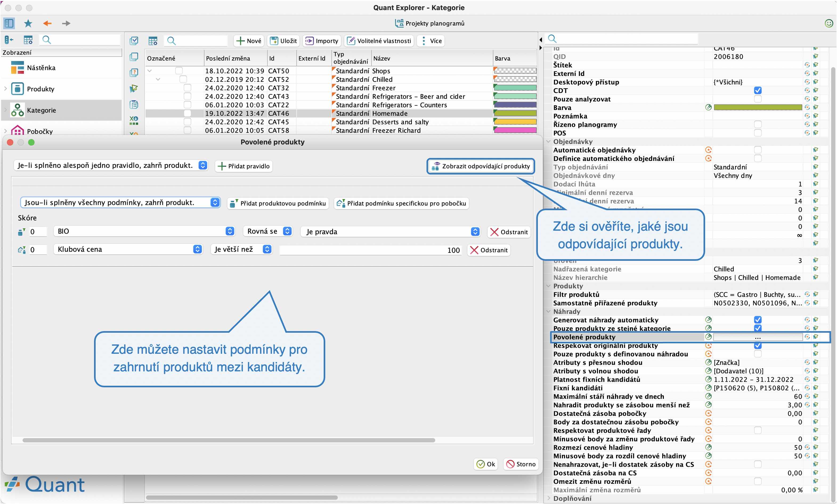Screen dimensions: 837x504
Task: Remove the BIO condition with Odstranit
Action: point(509,232)
